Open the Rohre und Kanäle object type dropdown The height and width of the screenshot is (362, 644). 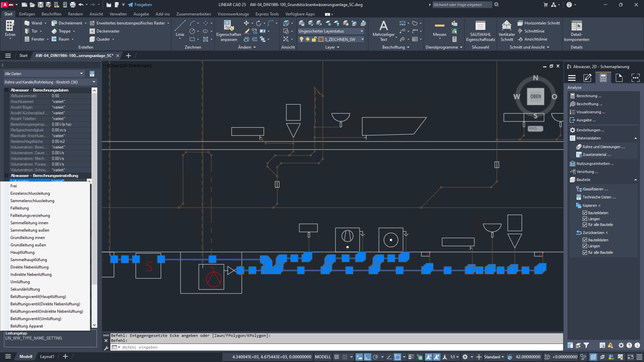[50, 82]
